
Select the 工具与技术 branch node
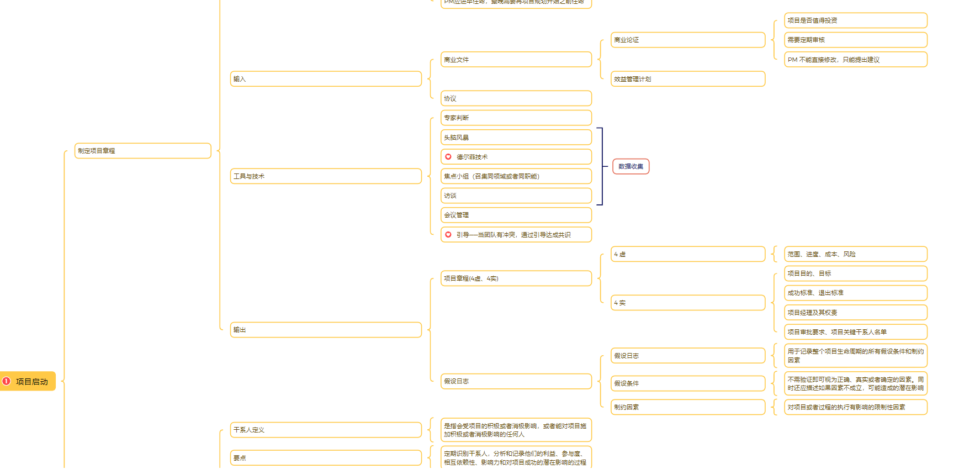(325, 176)
